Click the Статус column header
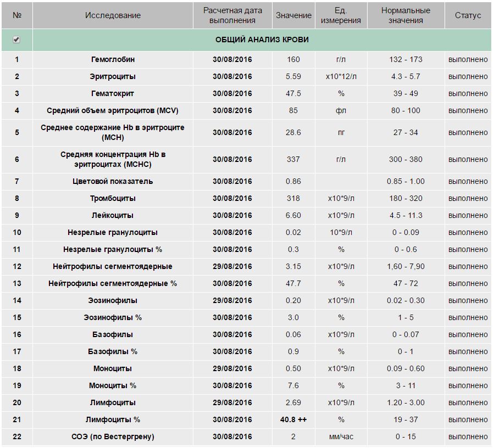This screenshot has width=494, height=448. [468, 15]
